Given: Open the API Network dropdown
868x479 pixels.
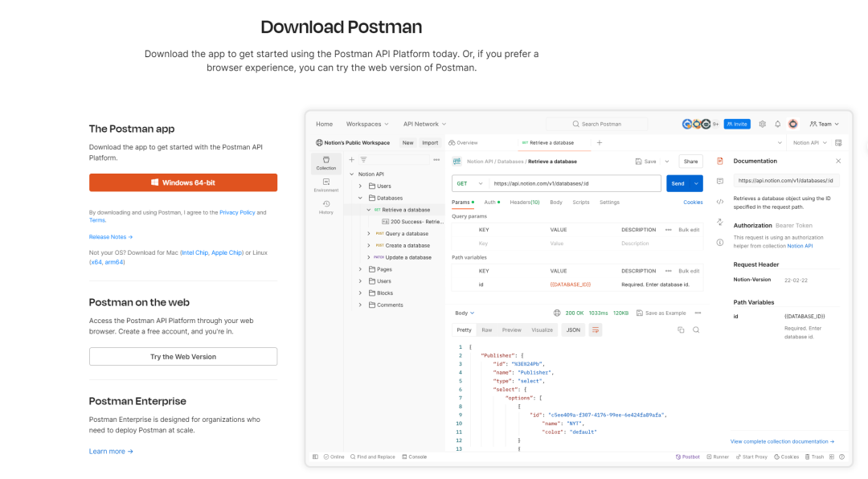Looking at the screenshot, I should pyautogui.click(x=424, y=124).
